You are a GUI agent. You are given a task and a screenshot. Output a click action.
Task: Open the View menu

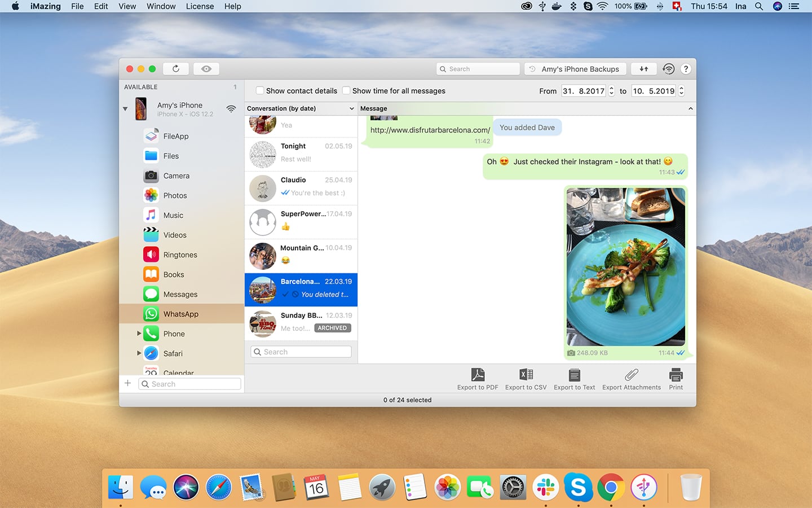[127, 6]
